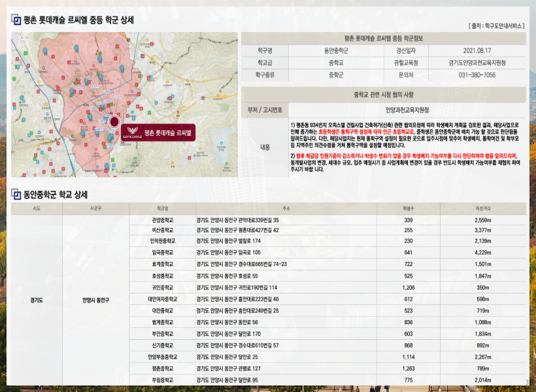Click address 평촌대로427번길 42
This screenshot has height=392, width=536.
coord(258,231)
